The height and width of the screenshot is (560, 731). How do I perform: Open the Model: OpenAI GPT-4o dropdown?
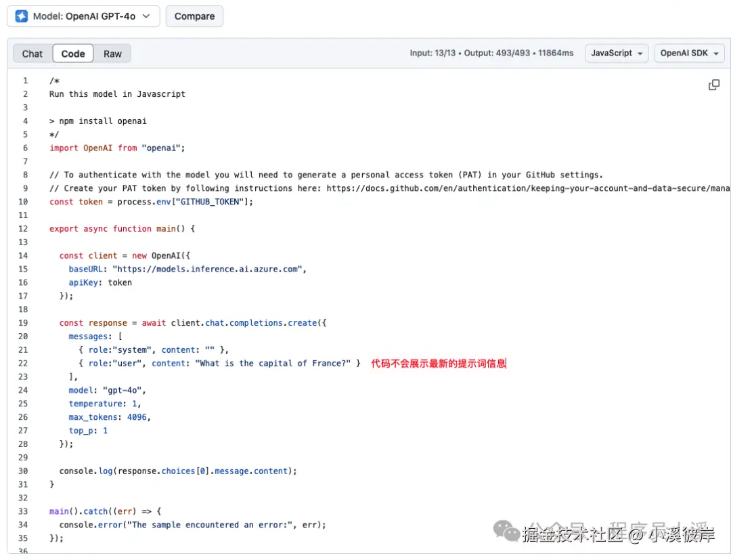click(83, 16)
